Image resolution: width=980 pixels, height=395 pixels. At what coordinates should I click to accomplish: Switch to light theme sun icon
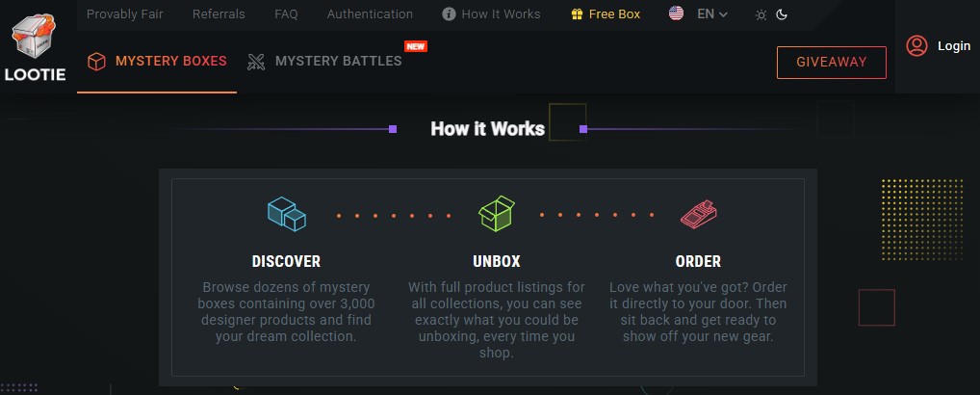[x=761, y=14]
